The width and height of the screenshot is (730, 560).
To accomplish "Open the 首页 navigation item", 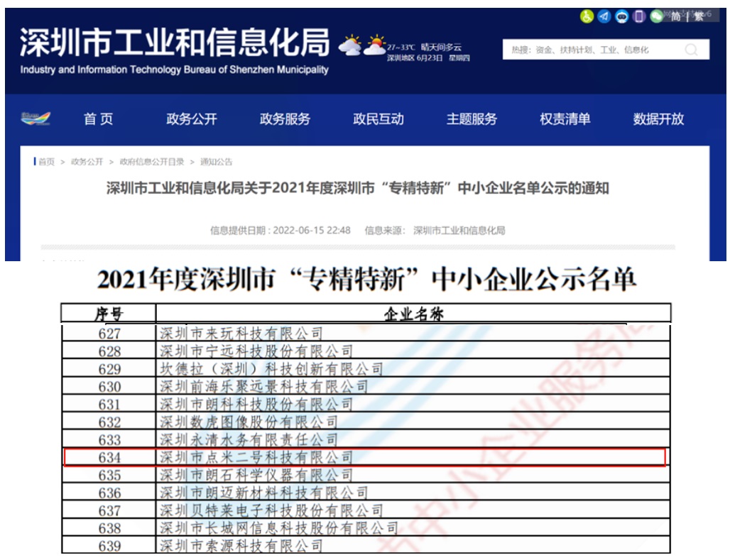I will [x=98, y=119].
